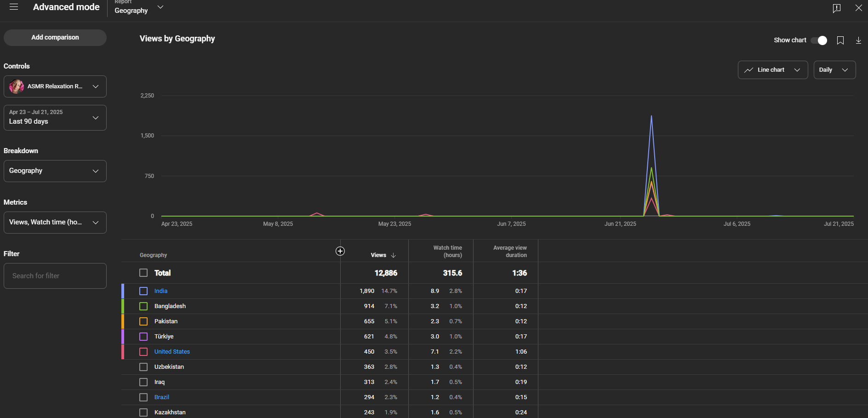This screenshot has height=418, width=868.
Task: Click the line chart trend icon
Action: (748, 70)
